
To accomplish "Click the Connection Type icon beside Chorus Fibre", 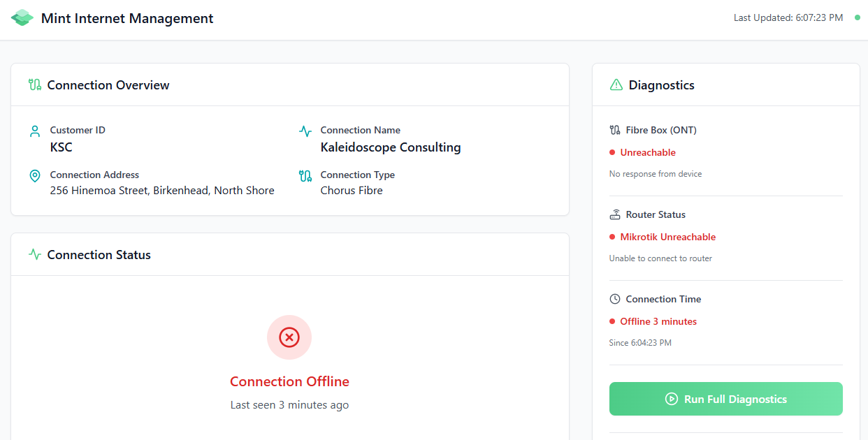I will [305, 175].
